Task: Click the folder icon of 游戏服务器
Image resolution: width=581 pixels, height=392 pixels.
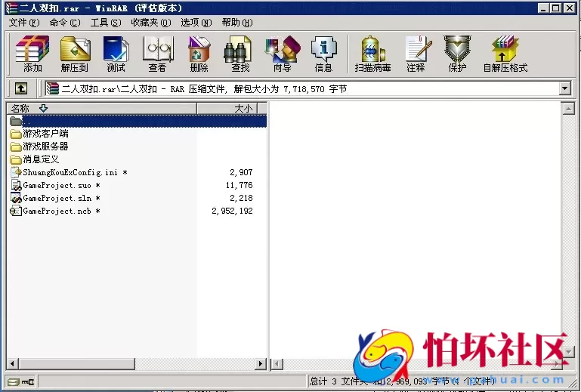Action: 16,147
